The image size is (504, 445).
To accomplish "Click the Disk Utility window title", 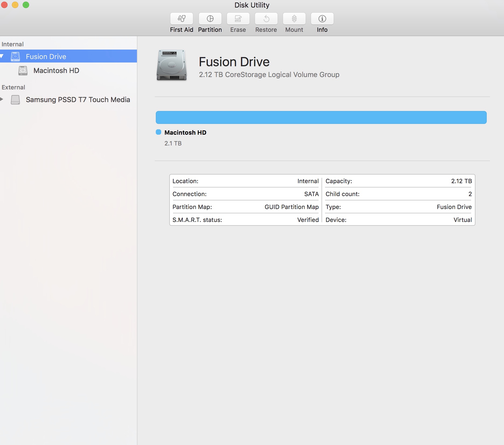I will click(x=252, y=5).
